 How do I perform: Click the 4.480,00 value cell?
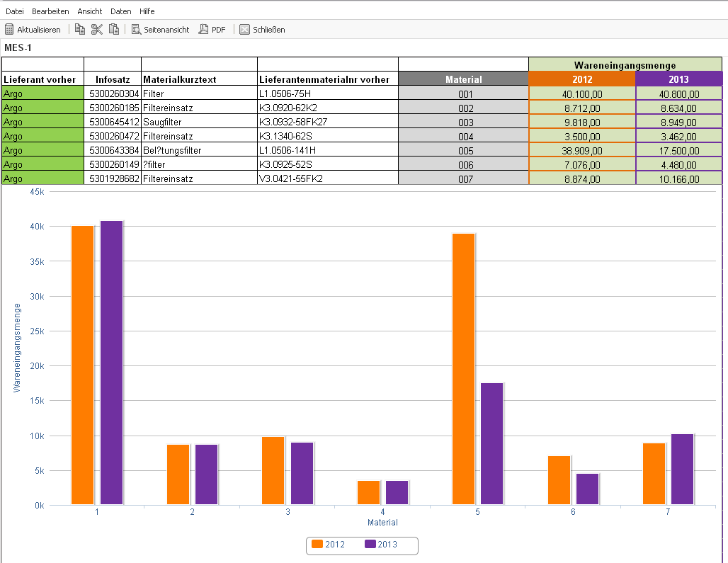[x=679, y=164]
